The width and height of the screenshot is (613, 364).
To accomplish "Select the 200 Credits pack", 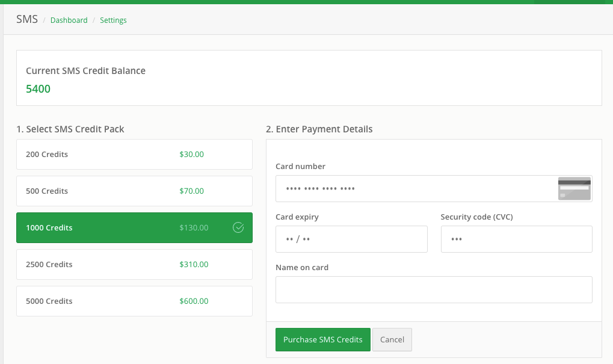I will pos(134,155).
